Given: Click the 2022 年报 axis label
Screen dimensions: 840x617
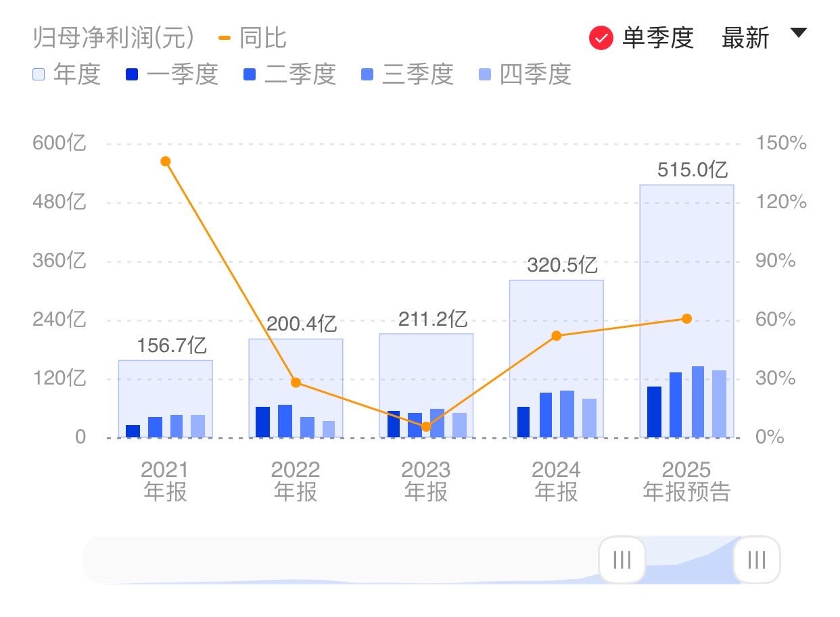Looking at the screenshot, I should click(x=296, y=480).
